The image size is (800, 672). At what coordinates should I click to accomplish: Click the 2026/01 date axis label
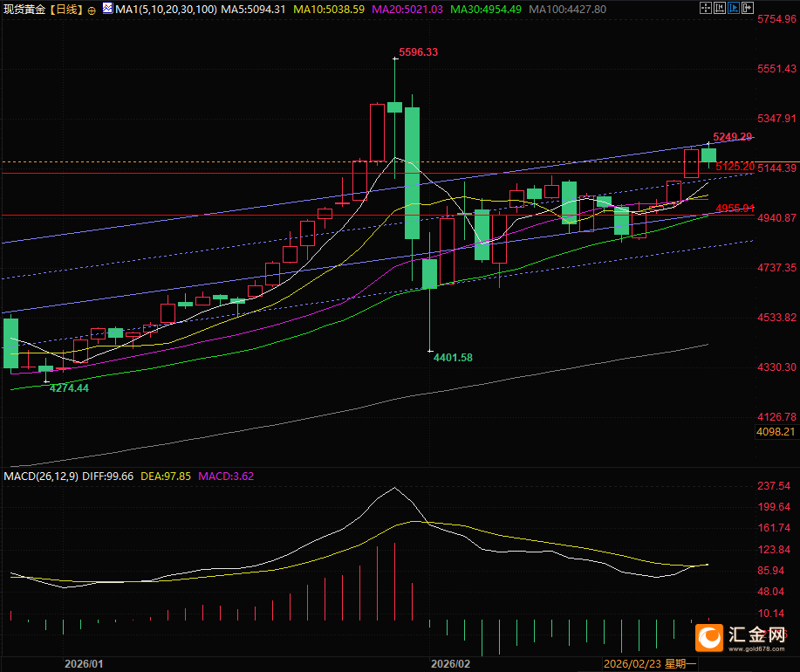(x=84, y=664)
